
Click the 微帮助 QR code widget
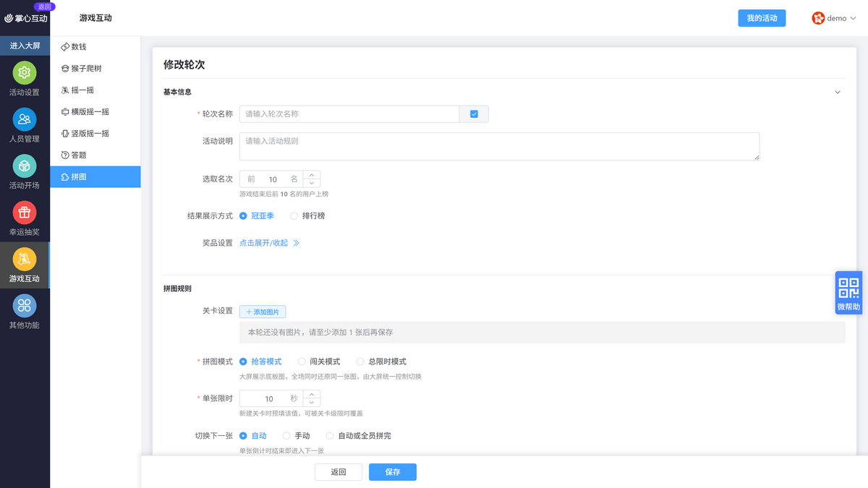pos(848,293)
